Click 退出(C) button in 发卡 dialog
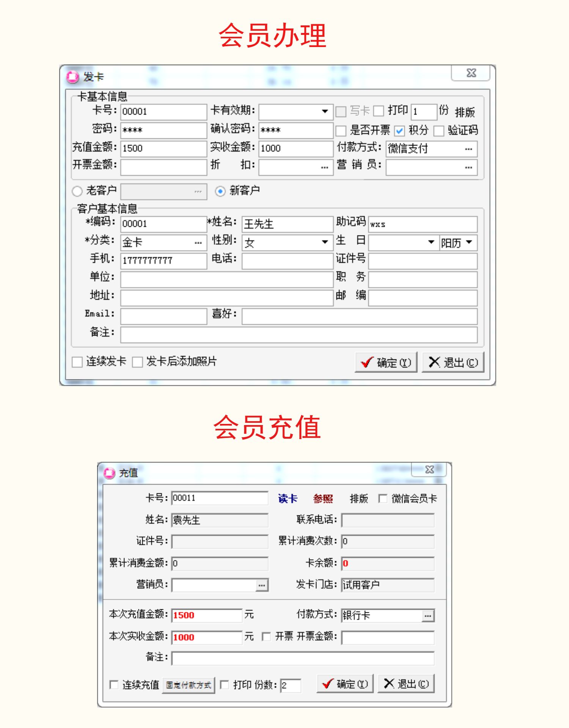569x728 pixels. [453, 362]
